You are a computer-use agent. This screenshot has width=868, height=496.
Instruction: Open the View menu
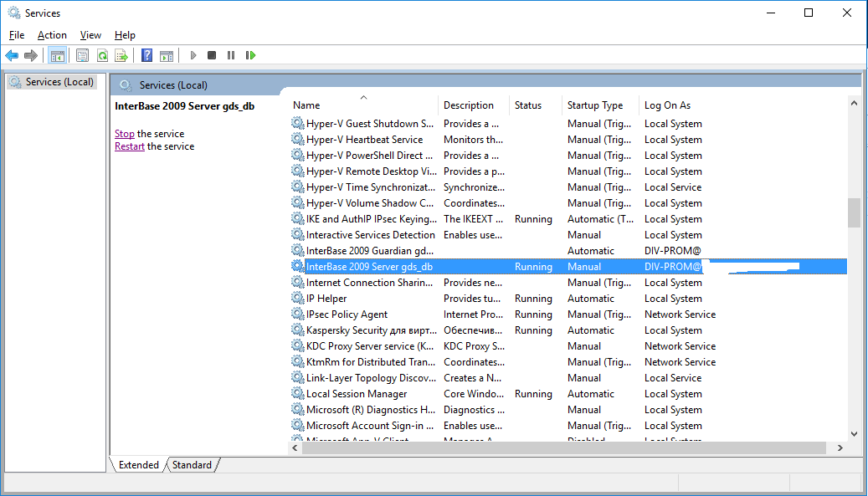pos(90,35)
